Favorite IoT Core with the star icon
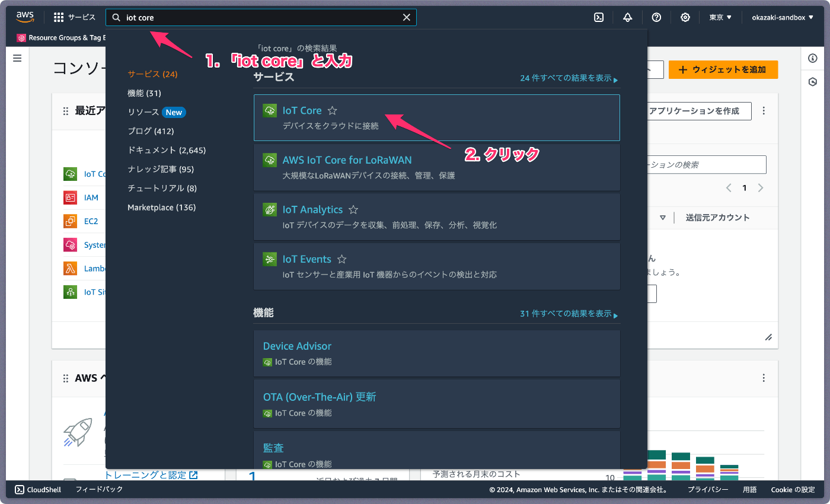The height and width of the screenshot is (504, 830). 333,110
